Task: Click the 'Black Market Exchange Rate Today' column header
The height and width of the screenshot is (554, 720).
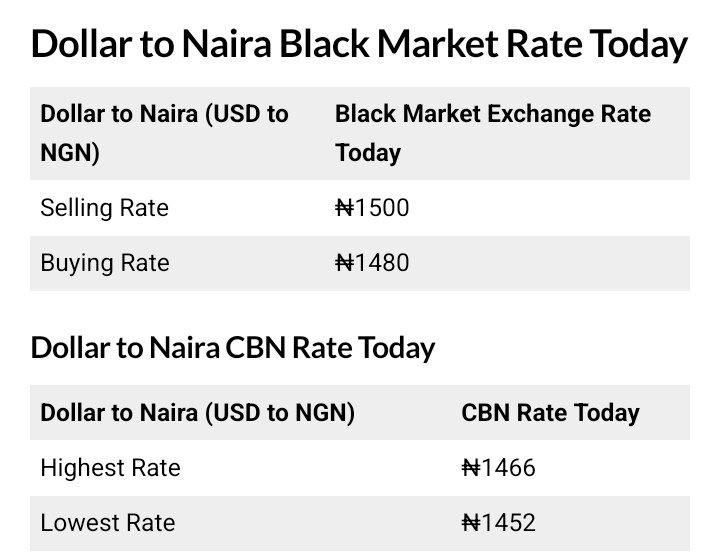Action: pyautogui.click(x=492, y=133)
